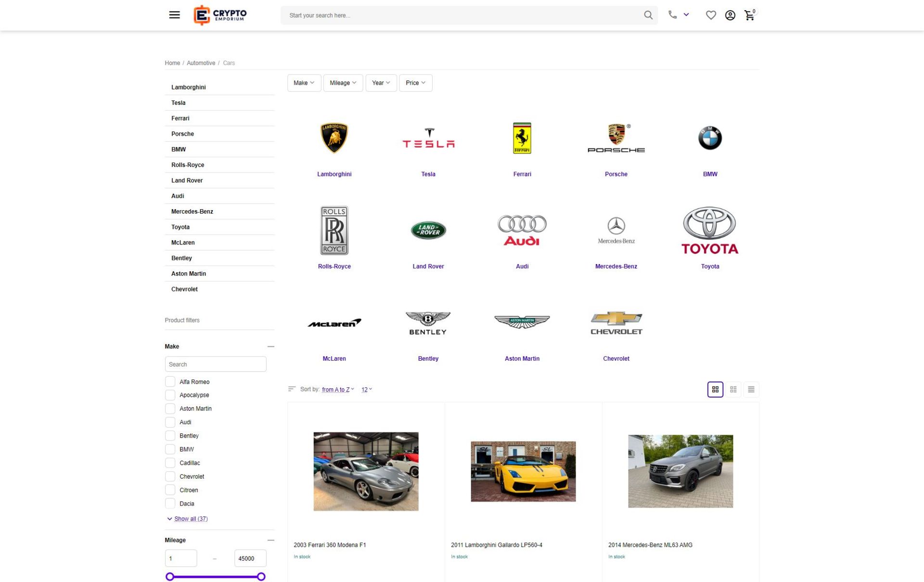Image resolution: width=924 pixels, height=582 pixels.
Task: Open the Mileage filter dropdown
Action: pyautogui.click(x=343, y=83)
